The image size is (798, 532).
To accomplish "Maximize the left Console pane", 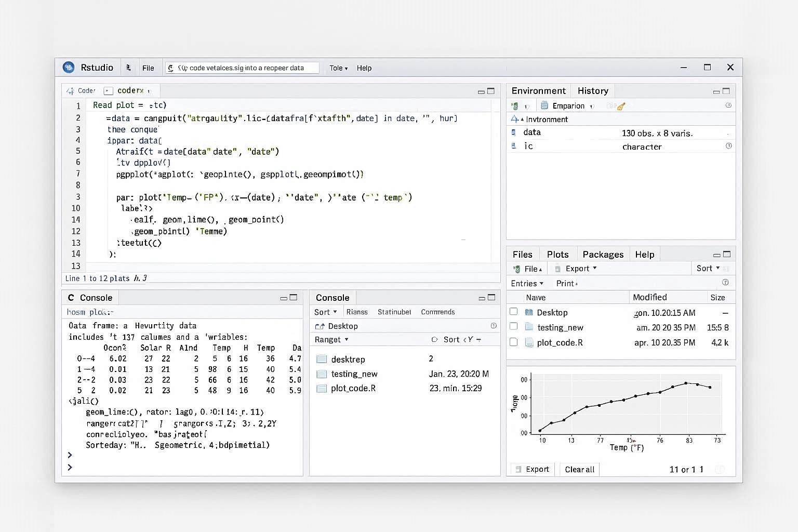I will [294, 298].
